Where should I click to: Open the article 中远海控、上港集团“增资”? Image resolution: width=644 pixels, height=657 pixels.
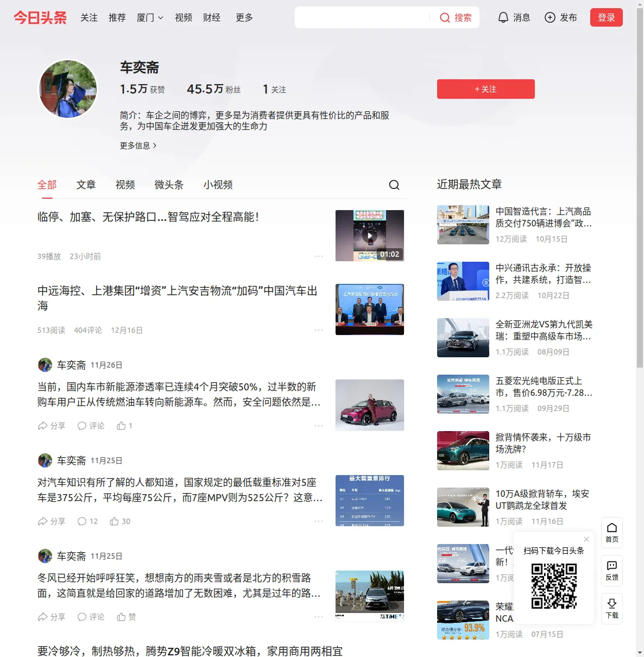coord(178,298)
